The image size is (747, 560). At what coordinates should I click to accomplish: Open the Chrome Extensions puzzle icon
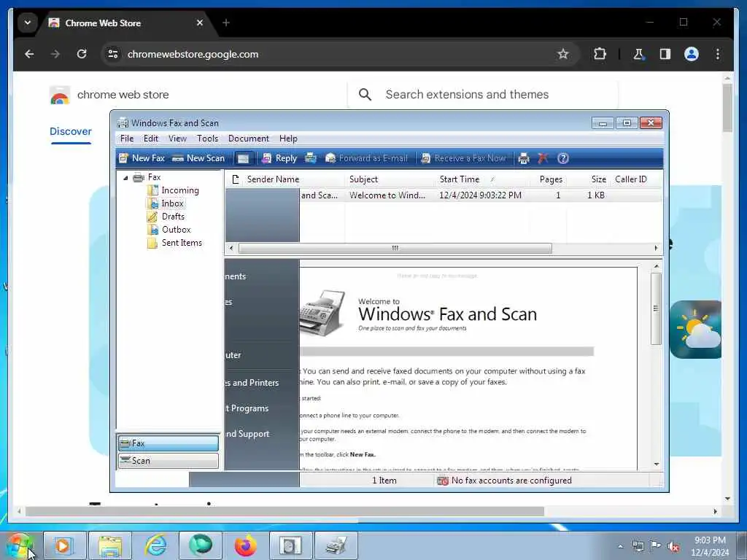point(600,54)
